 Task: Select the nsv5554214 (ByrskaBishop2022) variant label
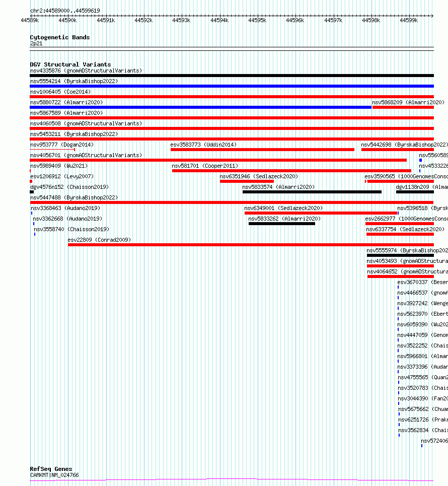pyautogui.click(x=74, y=81)
